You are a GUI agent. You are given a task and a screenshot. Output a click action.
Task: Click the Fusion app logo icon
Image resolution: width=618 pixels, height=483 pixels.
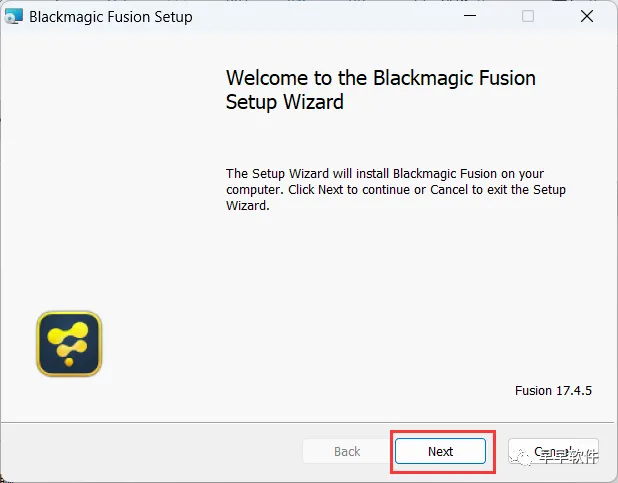[69, 343]
